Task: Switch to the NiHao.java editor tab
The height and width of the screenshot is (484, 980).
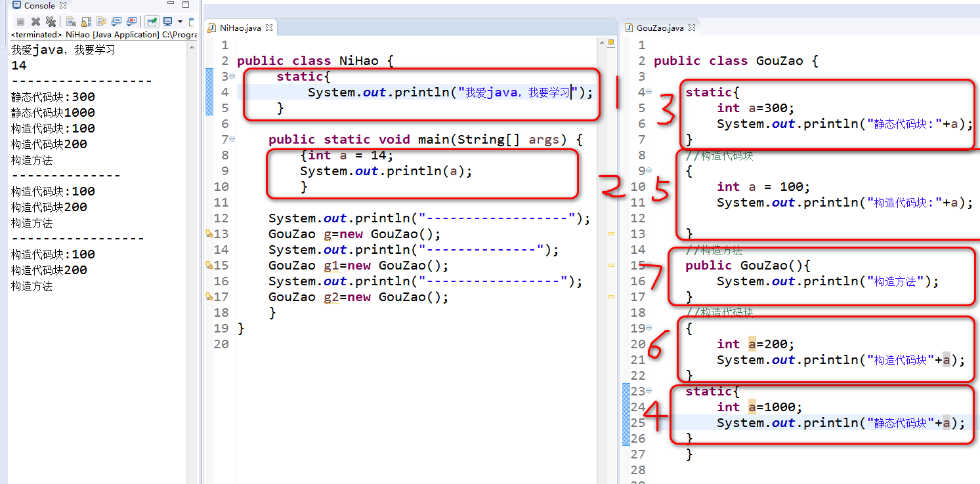Action: pyautogui.click(x=240, y=28)
